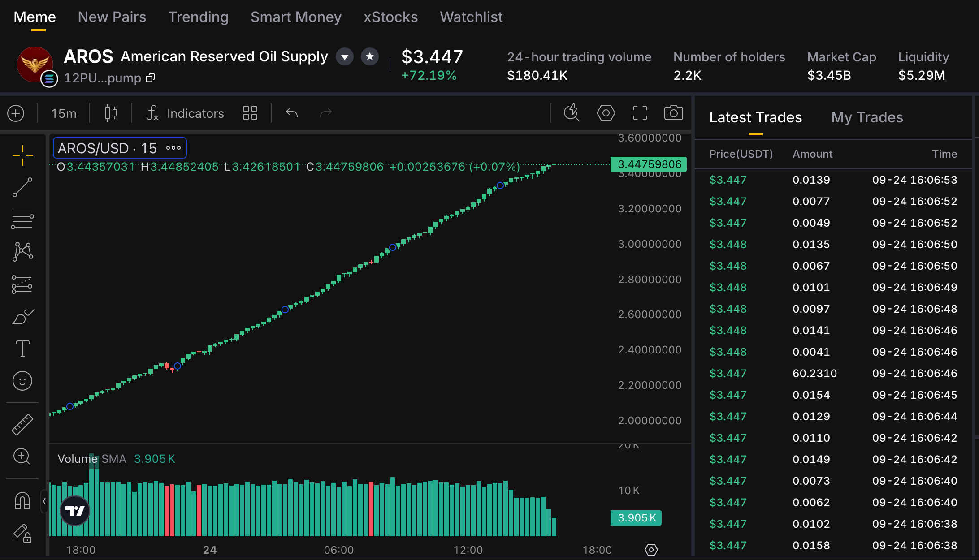Select the trend line drawing tool
The height and width of the screenshot is (560, 979).
point(22,187)
